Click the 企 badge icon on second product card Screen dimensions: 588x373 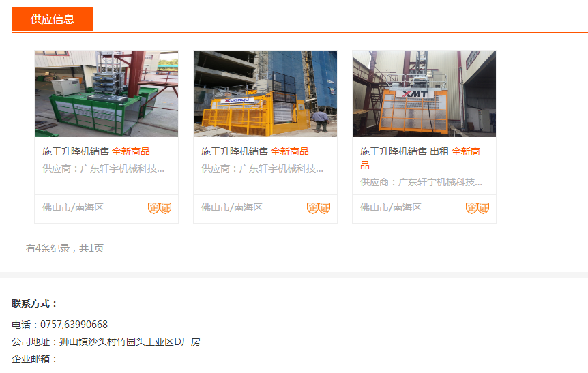coord(312,208)
